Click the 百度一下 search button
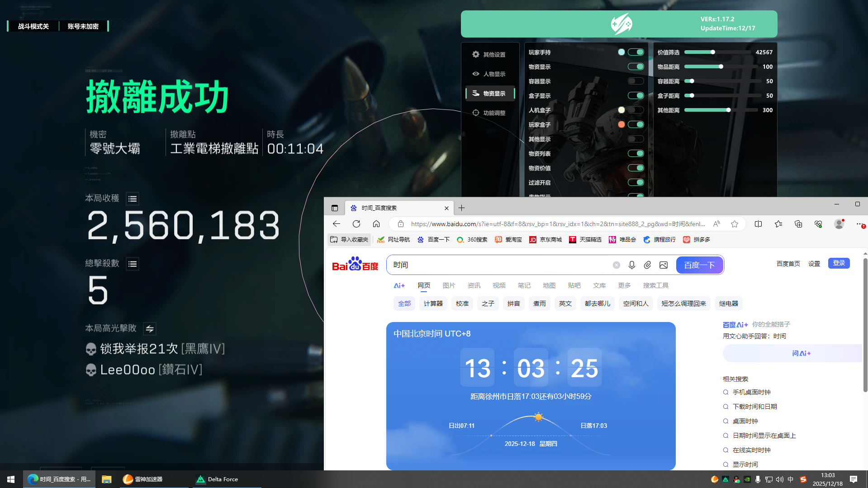This screenshot has width=868, height=488. click(699, 265)
